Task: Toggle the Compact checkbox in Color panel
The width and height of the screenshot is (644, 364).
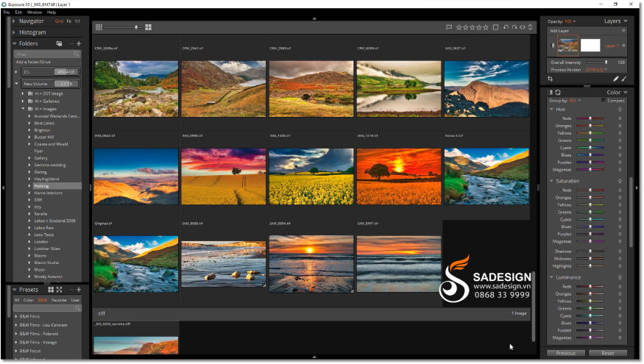Action: point(604,100)
